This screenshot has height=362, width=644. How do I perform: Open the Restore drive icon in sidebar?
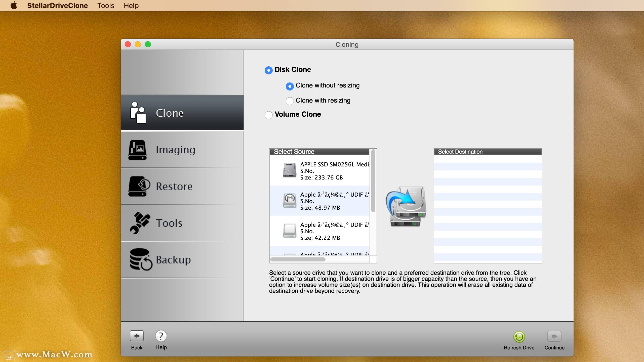pyautogui.click(x=139, y=186)
